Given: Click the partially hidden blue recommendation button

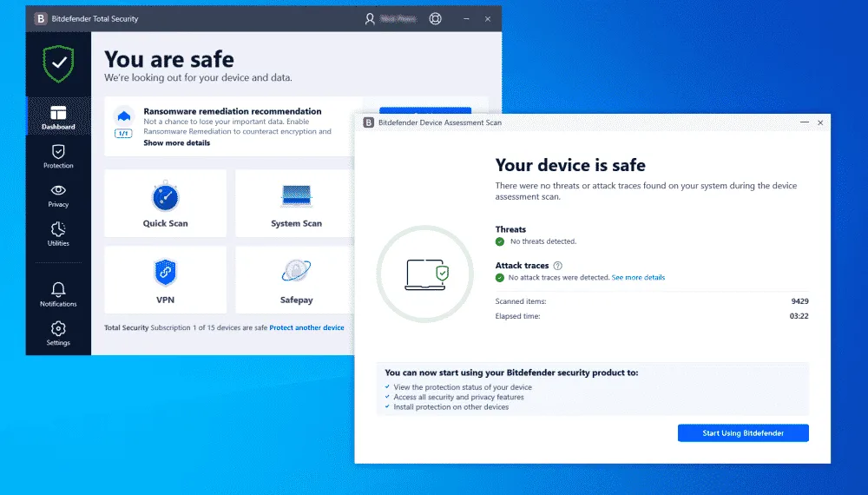Looking at the screenshot, I should coord(425,110).
